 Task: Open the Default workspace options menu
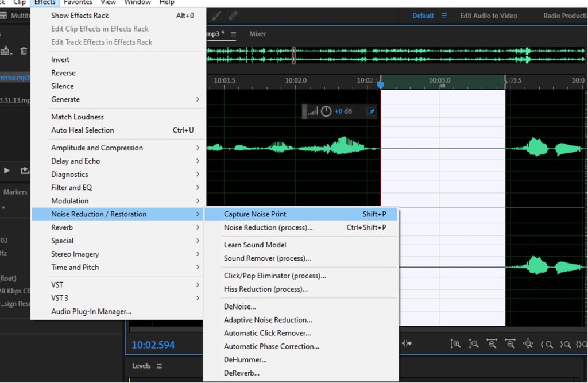444,16
